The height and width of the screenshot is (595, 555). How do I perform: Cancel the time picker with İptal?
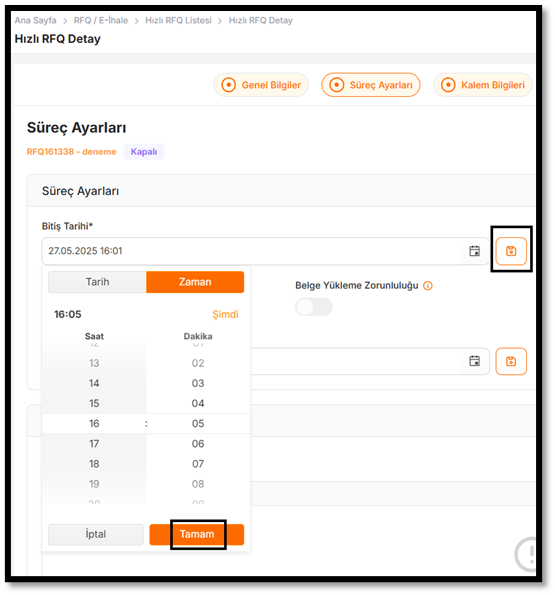pyautogui.click(x=96, y=534)
